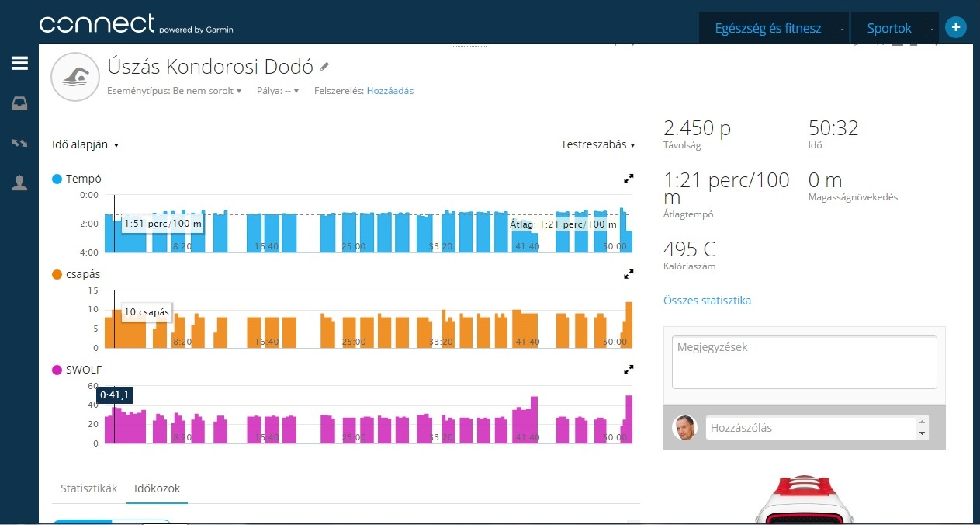Click the 495 C calories value
The image size is (980, 525).
689,249
